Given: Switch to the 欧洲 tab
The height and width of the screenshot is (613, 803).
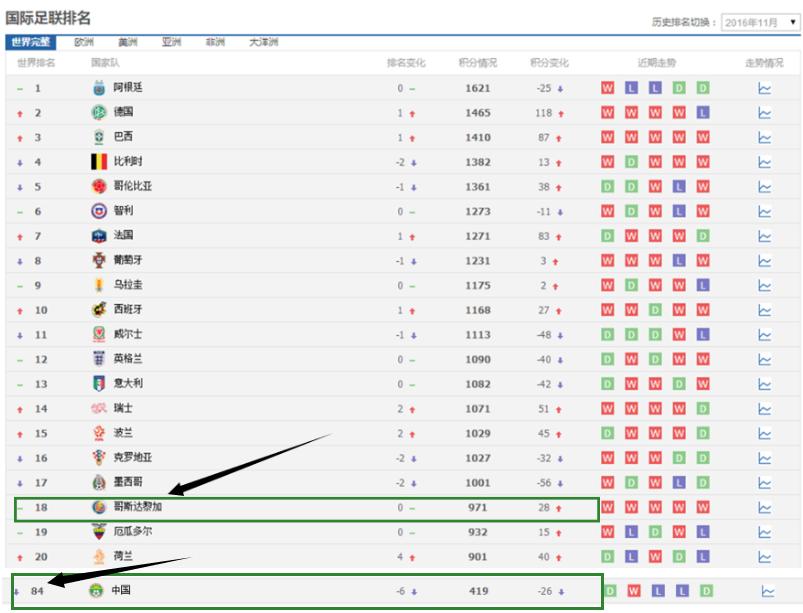Looking at the screenshot, I should 84,42.
